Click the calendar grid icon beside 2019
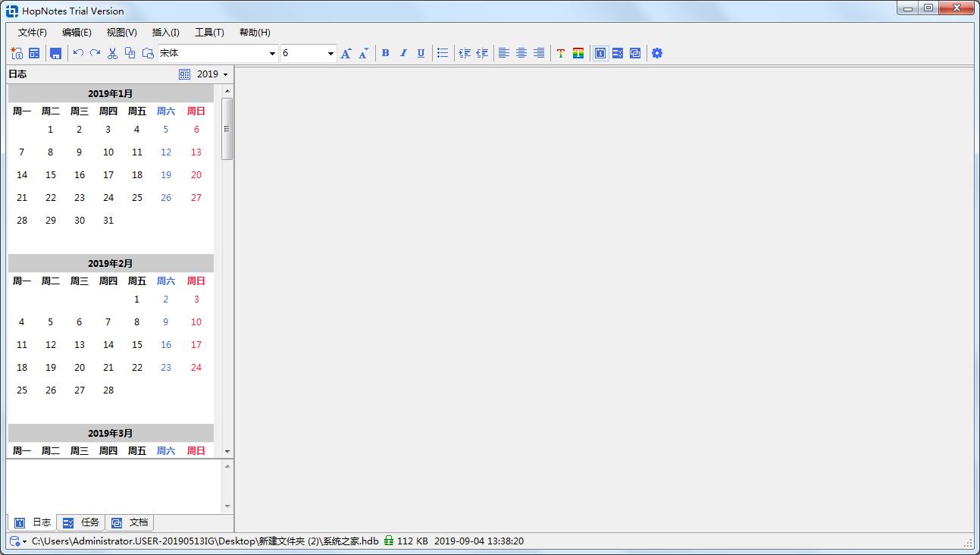The height and width of the screenshot is (555, 980). pyautogui.click(x=185, y=74)
